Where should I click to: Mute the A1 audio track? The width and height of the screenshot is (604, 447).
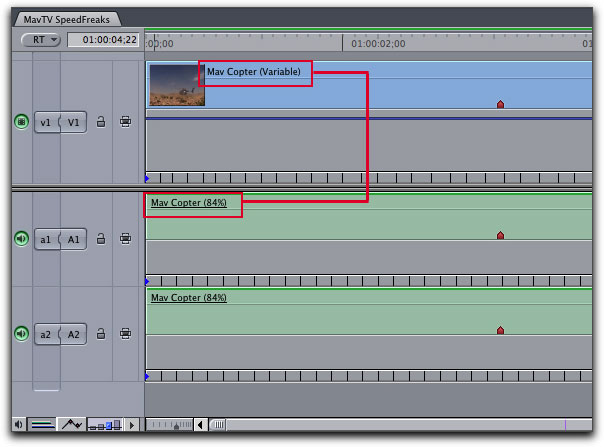click(21, 238)
